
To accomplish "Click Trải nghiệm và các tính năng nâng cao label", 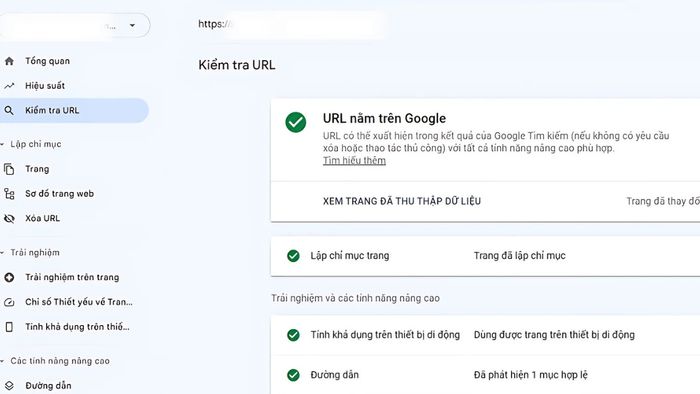I will (x=355, y=298).
